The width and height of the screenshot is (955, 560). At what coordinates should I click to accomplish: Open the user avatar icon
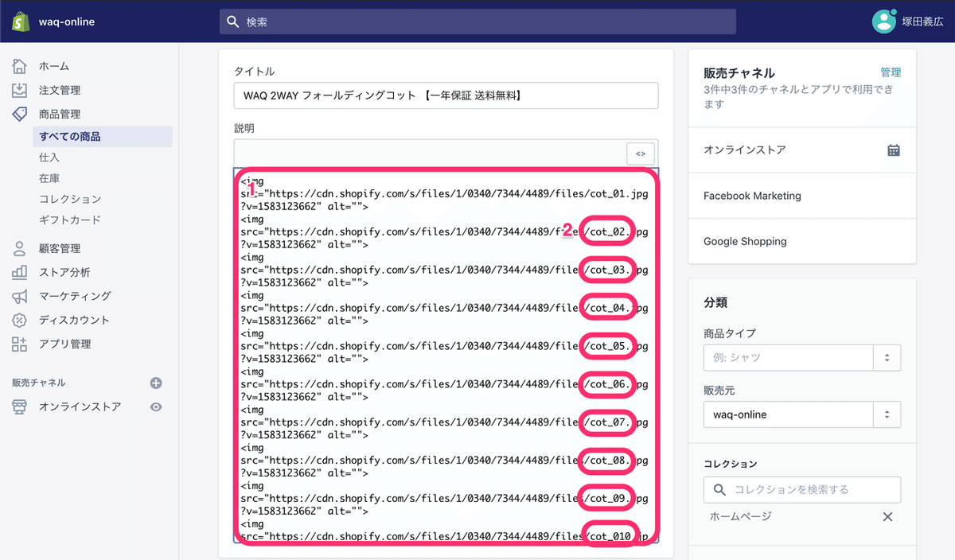pos(883,21)
